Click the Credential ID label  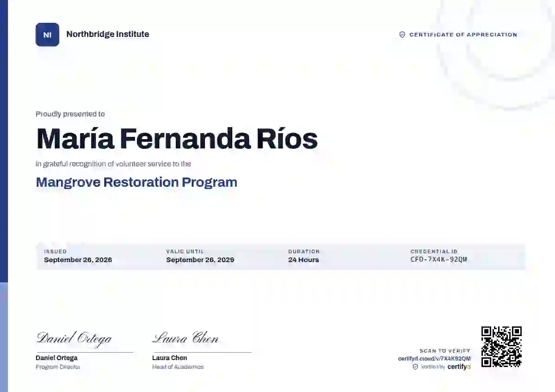pos(434,251)
